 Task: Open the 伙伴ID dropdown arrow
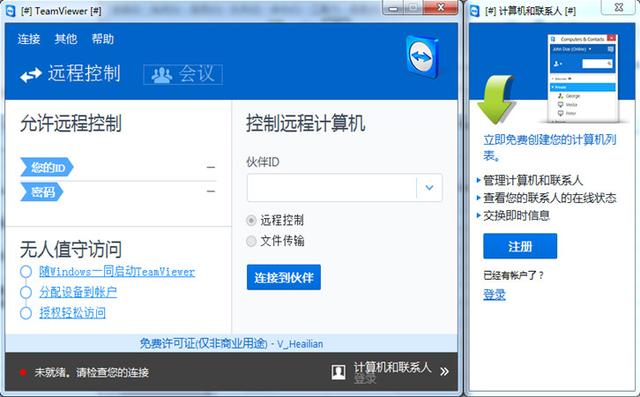click(429, 188)
